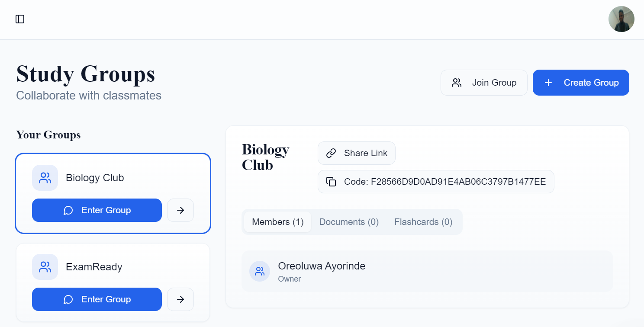Click the Study Groups page heading
The height and width of the screenshot is (327, 644).
point(86,74)
